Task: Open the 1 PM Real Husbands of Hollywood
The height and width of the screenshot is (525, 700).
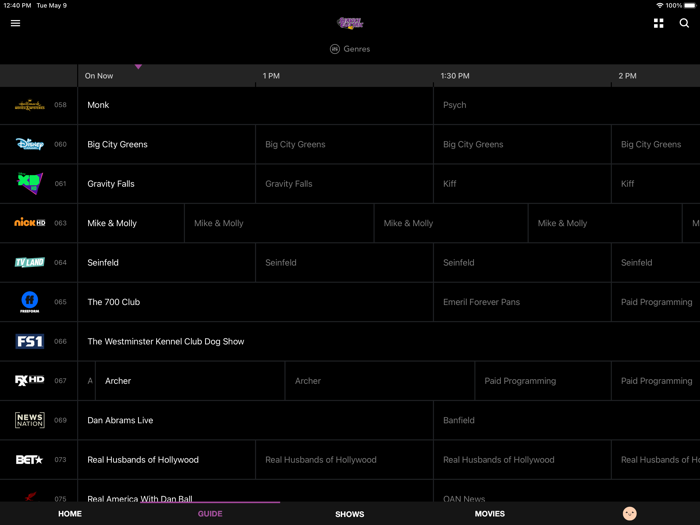Action: [344, 460]
